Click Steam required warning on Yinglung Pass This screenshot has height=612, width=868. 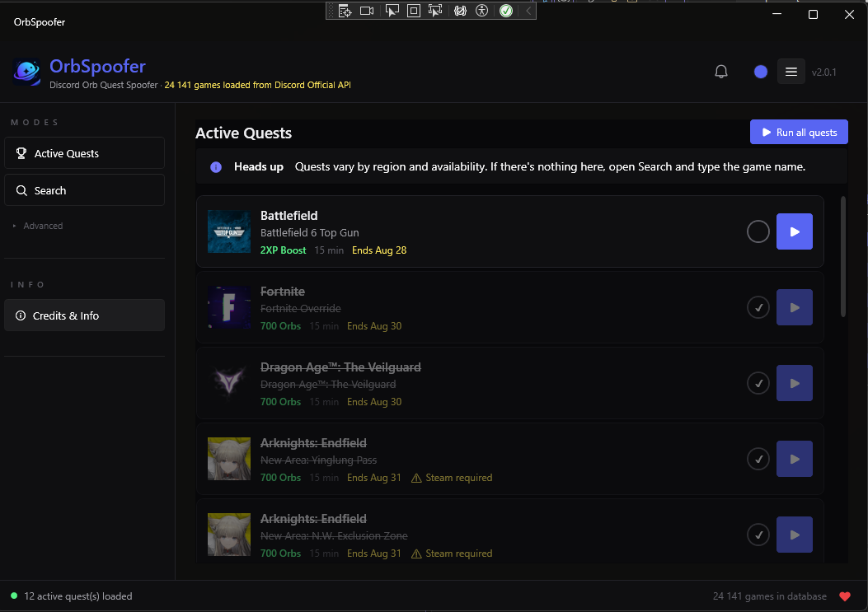(451, 478)
